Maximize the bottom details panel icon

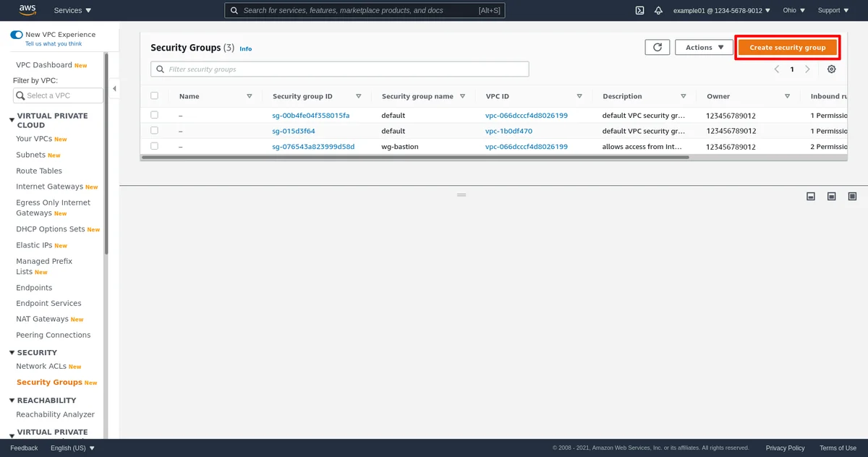[852, 196]
